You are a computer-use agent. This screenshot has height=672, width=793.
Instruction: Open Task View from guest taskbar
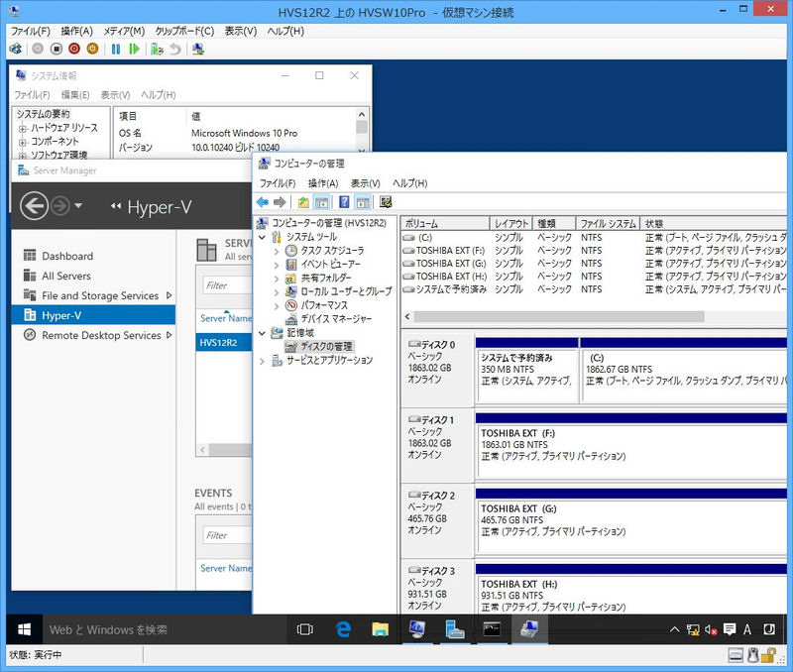click(305, 629)
